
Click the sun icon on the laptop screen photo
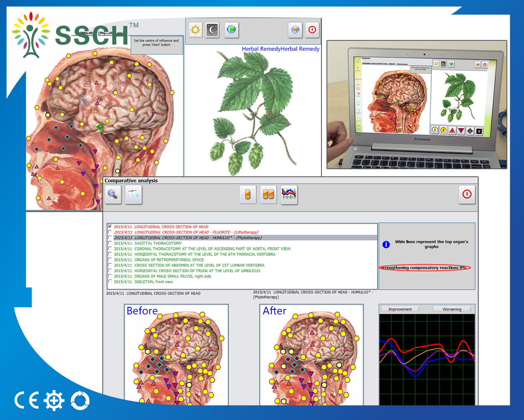click(437, 64)
